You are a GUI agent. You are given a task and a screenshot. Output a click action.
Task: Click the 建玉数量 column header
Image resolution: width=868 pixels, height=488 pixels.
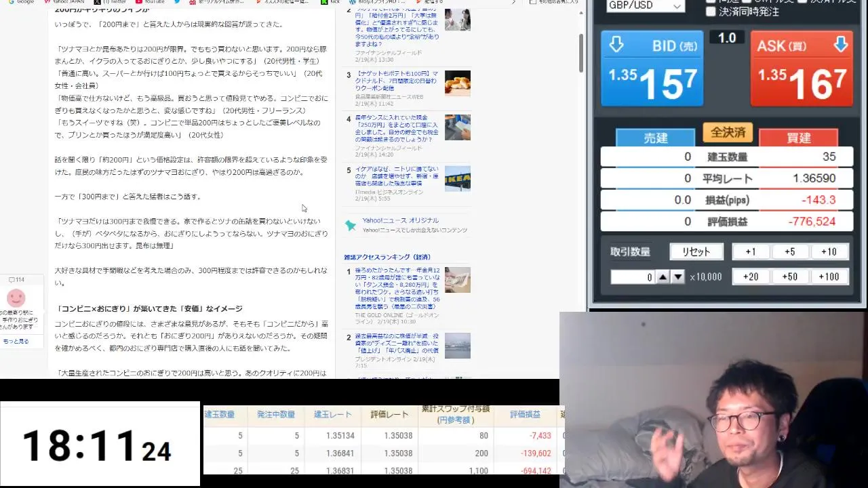(x=219, y=415)
